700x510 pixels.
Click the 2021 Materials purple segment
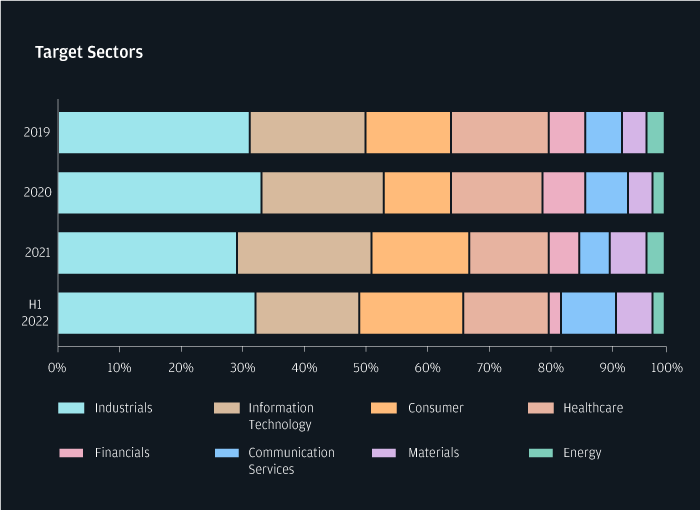point(628,252)
